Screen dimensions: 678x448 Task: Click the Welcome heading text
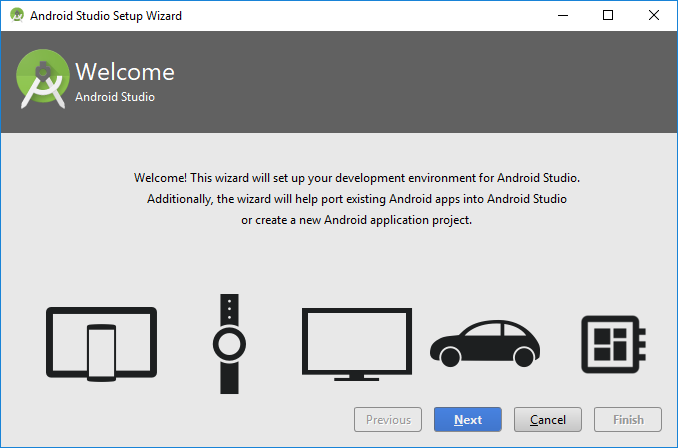tap(125, 72)
